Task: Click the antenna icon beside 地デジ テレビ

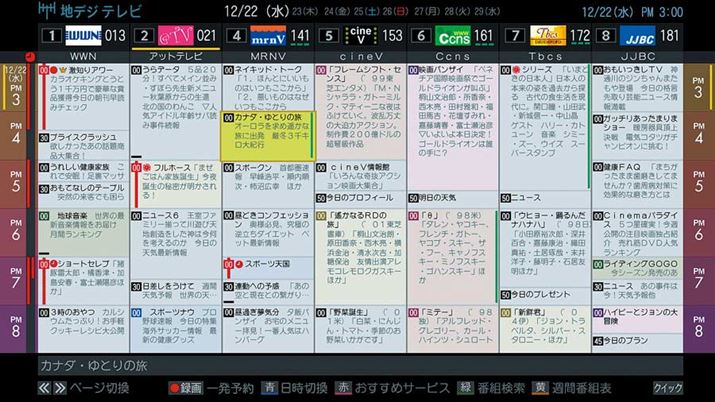Action: [x=47, y=11]
